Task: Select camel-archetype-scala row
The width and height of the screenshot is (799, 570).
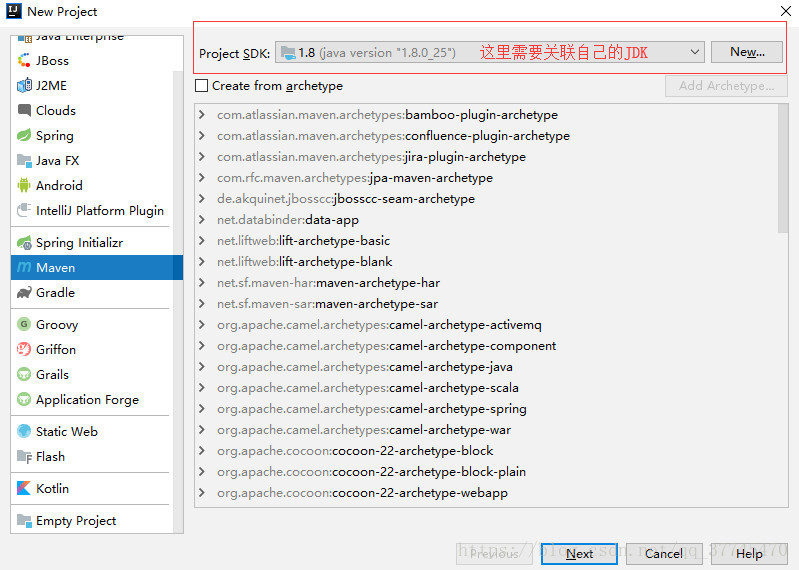Action: (486, 387)
